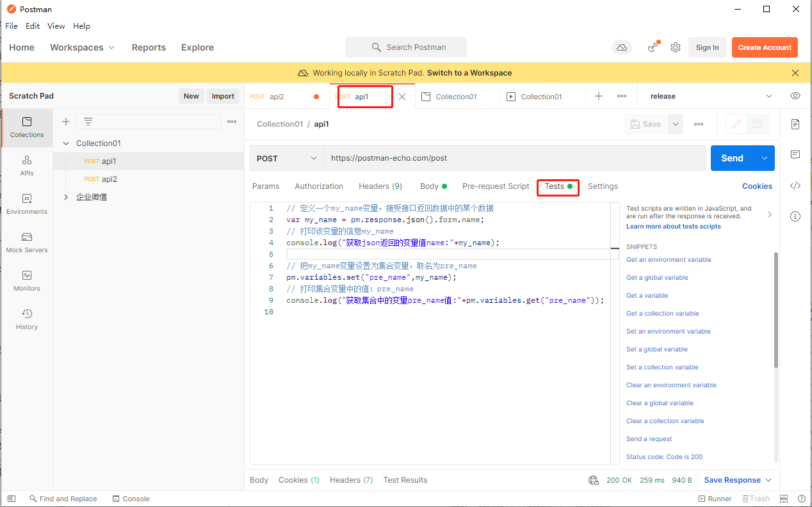
Task: Open a new tab with plus icon
Action: [599, 96]
